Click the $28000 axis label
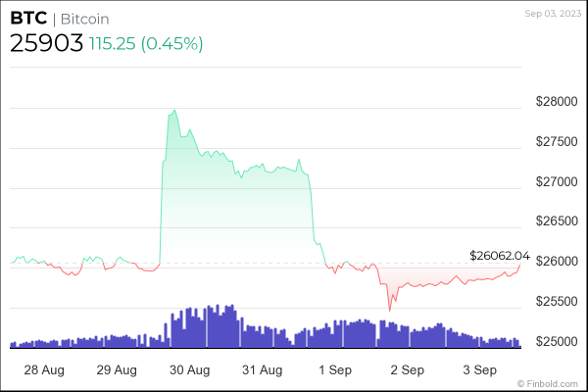The height and width of the screenshot is (392, 588). [557, 101]
